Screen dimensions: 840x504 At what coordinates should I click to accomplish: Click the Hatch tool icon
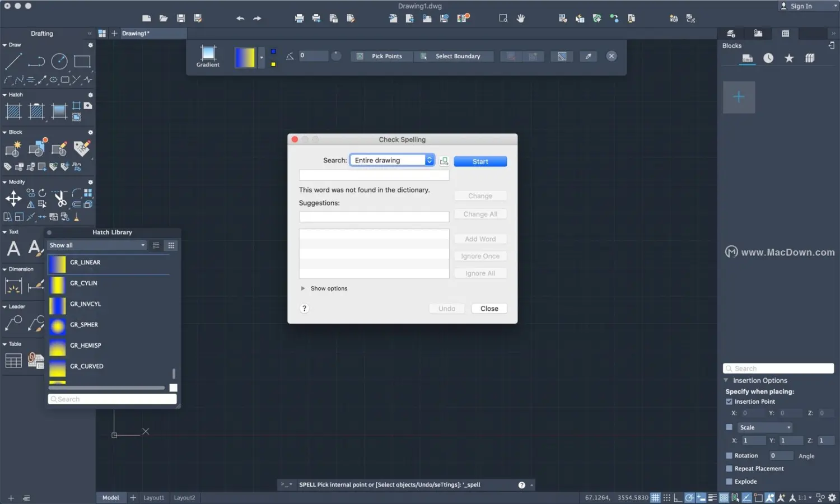tap(13, 111)
